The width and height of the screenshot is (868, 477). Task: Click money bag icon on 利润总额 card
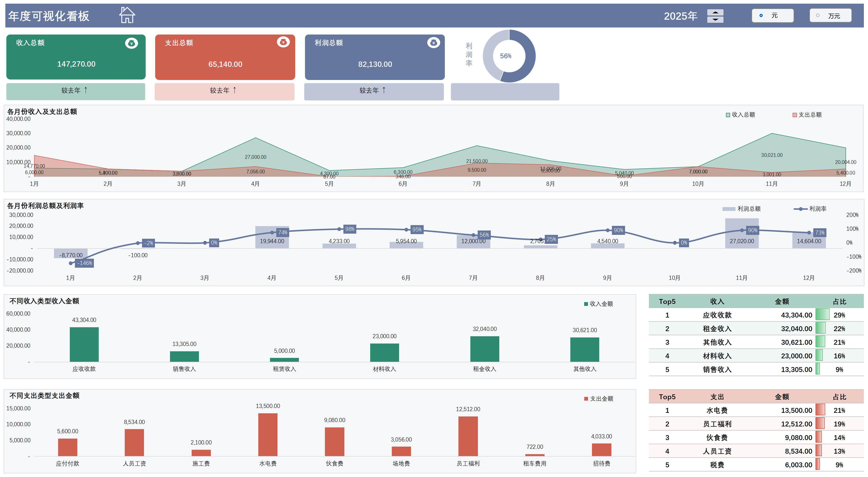click(x=433, y=43)
